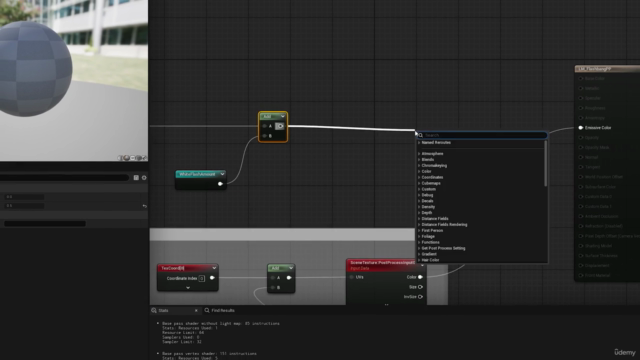The image size is (640, 360).
Task: Expand the Color category in node menu
Action: tap(419, 171)
